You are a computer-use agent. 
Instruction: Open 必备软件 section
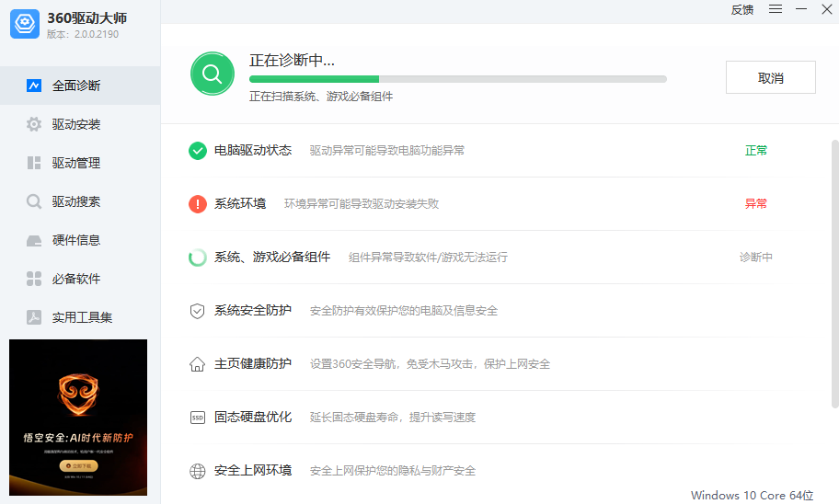pyautogui.click(x=80, y=279)
